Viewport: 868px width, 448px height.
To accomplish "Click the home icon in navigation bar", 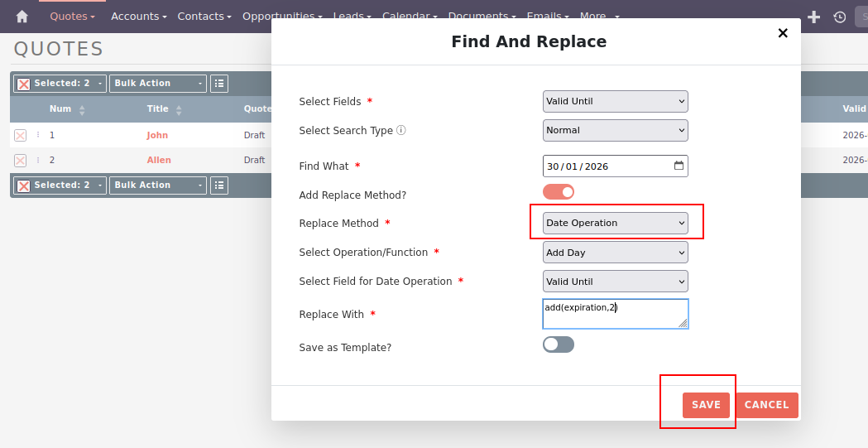I will (22, 17).
